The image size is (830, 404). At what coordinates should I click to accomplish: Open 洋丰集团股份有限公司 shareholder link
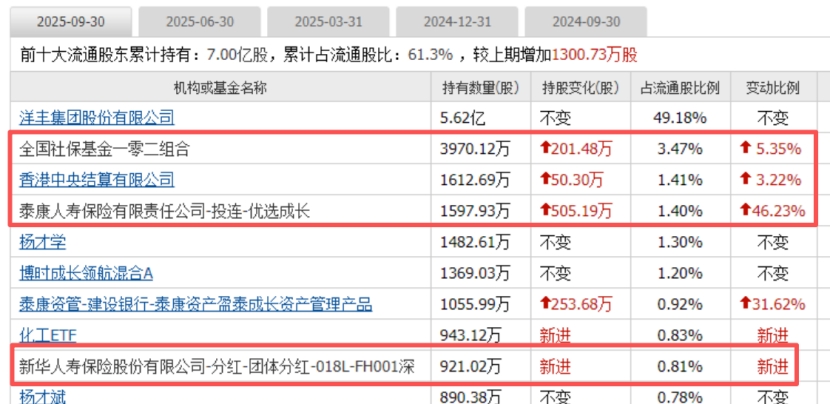pos(97,118)
